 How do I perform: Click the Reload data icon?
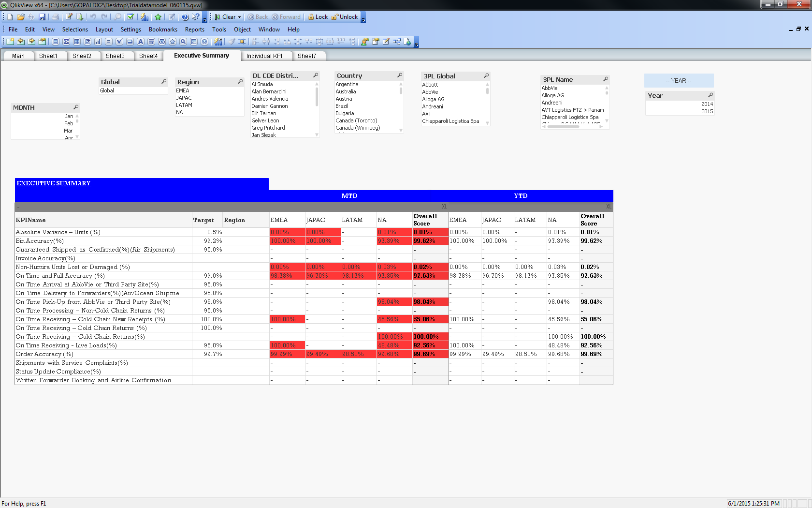pyautogui.click(x=80, y=17)
